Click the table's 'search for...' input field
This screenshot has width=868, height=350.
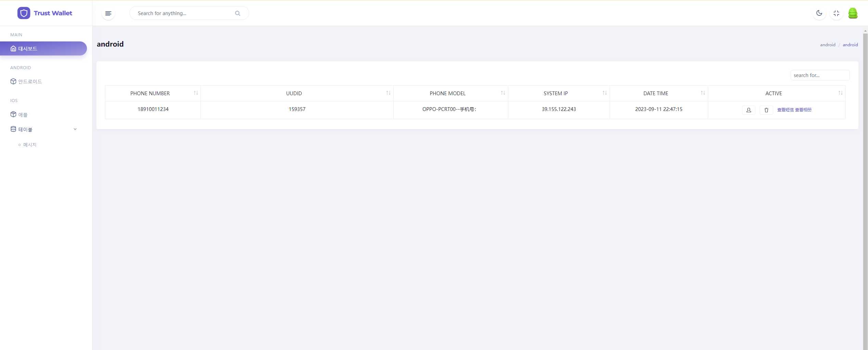pos(819,75)
